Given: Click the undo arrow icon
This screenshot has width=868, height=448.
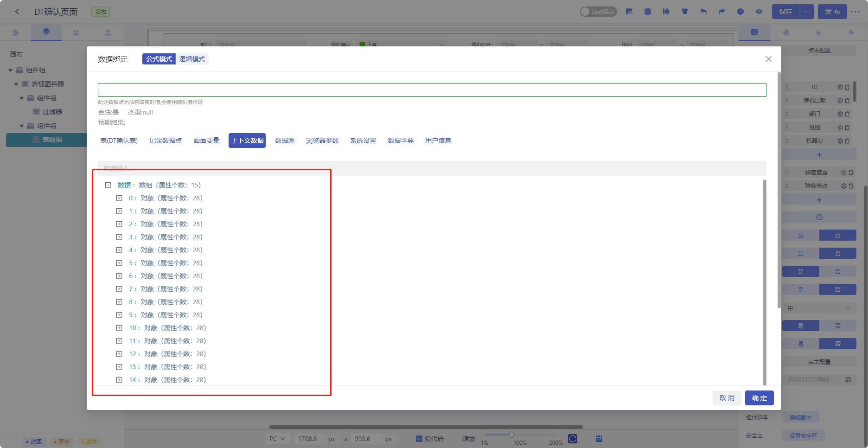Looking at the screenshot, I should click(x=703, y=12).
